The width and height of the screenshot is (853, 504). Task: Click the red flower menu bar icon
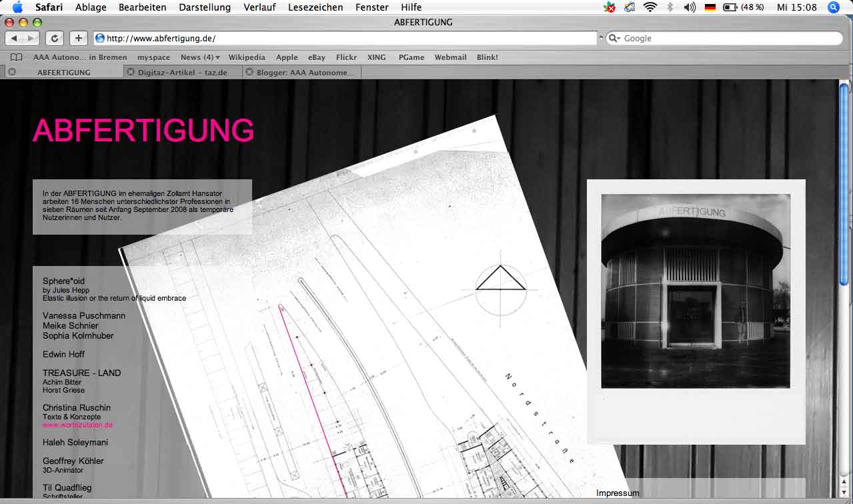pyautogui.click(x=610, y=7)
